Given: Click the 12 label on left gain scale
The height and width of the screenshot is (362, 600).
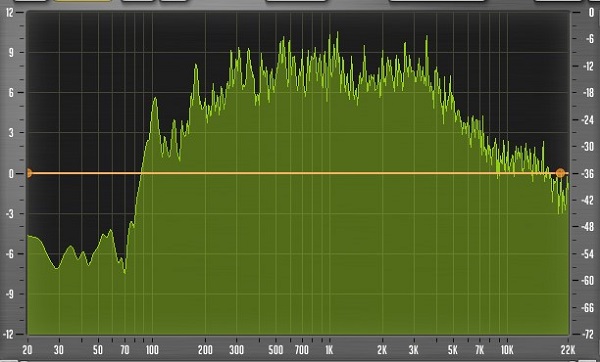Looking at the screenshot, I should click(9, 13).
